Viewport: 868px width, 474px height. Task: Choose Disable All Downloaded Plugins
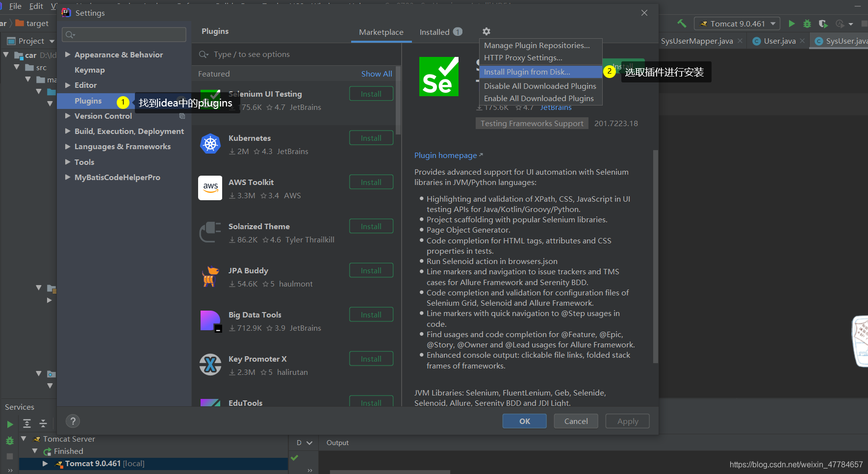(540, 86)
